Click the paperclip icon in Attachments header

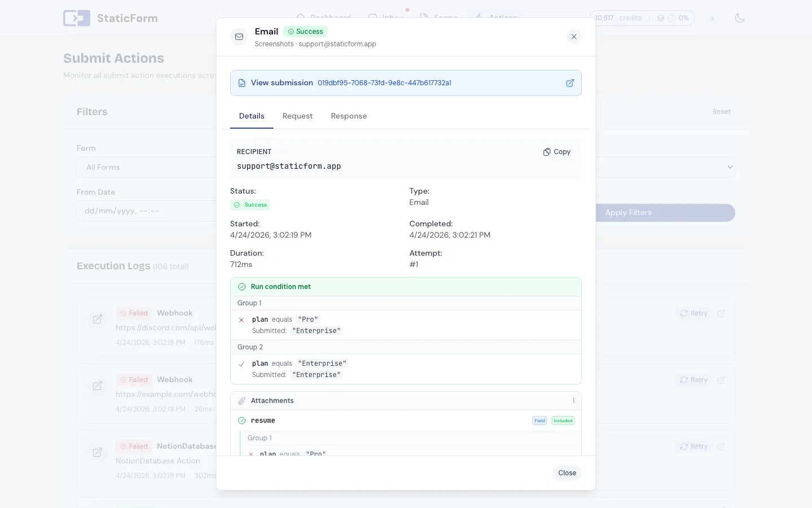[242, 401]
